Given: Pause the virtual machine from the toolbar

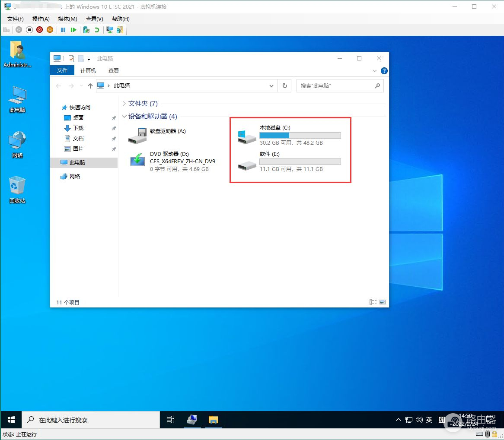Looking at the screenshot, I should (x=63, y=30).
